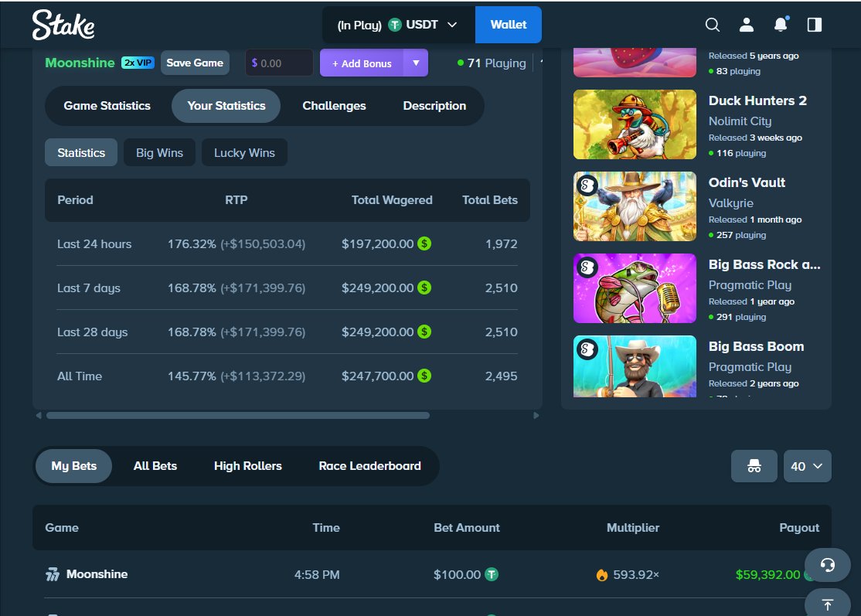Switch to Lucky Wins sub-tab
The height and width of the screenshot is (616, 861).
[x=244, y=152]
